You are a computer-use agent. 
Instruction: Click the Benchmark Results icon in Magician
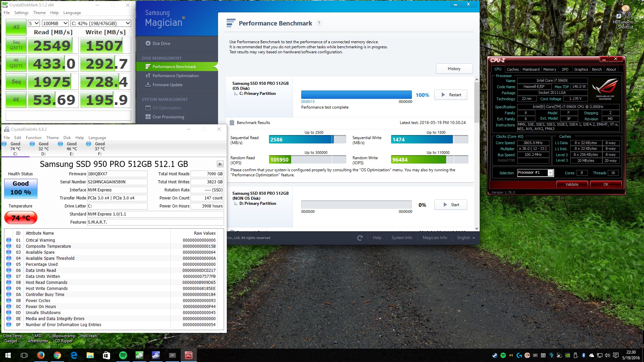[232, 123]
